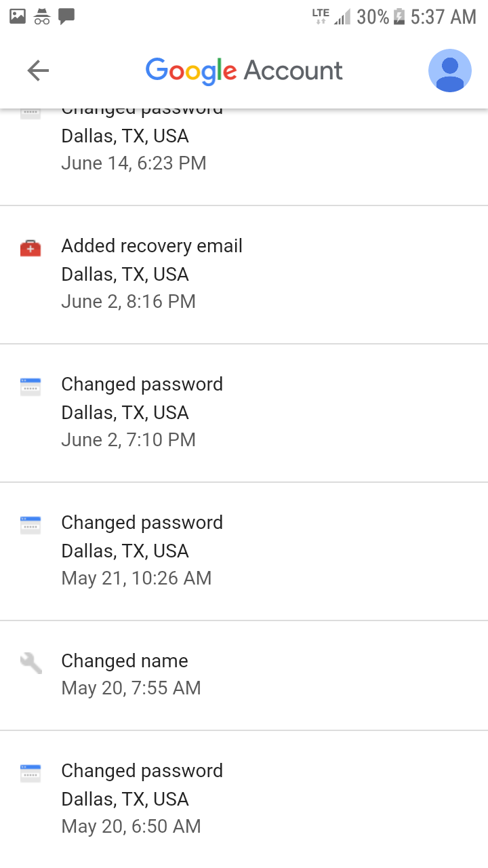
Task: Tap the back arrow icon
Action: [38, 71]
